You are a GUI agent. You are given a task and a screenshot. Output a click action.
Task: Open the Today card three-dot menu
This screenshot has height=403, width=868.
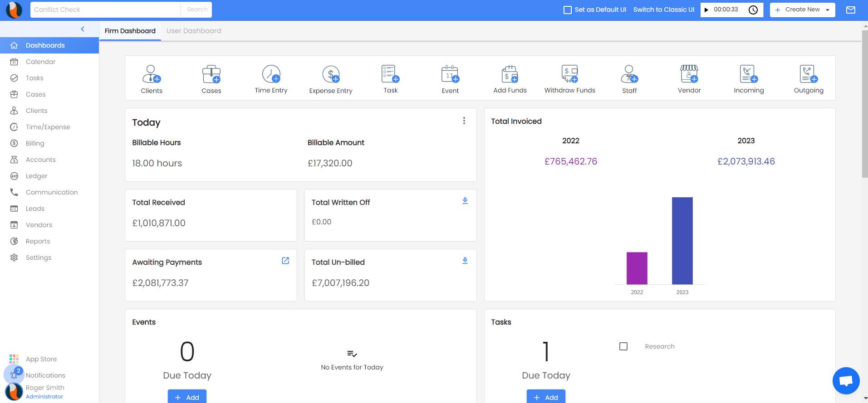(x=464, y=121)
